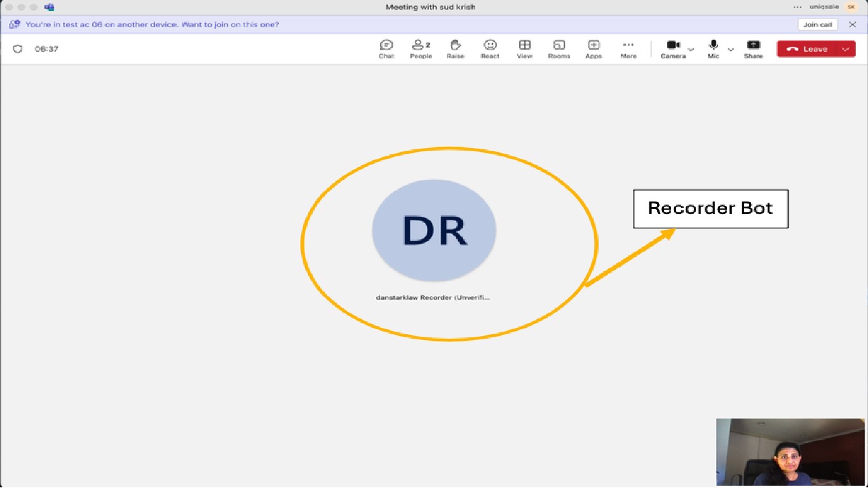Show the People participants list
This screenshot has width=868, height=488.
click(421, 49)
